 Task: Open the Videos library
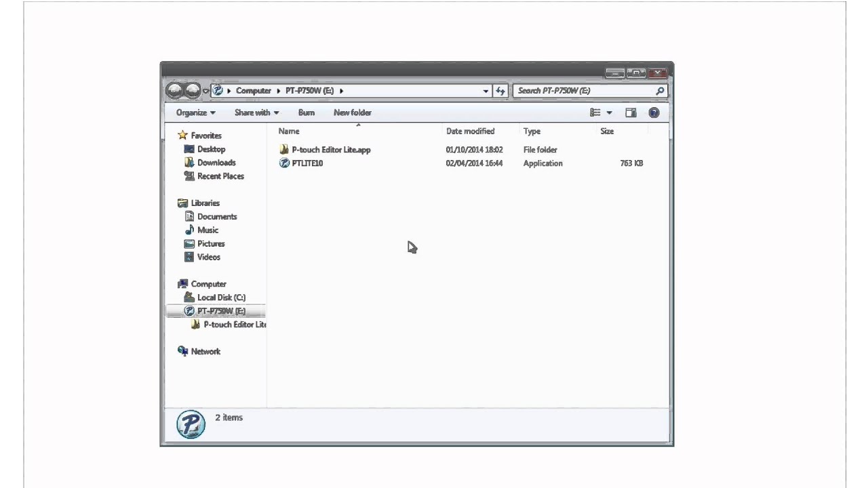(x=208, y=258)
